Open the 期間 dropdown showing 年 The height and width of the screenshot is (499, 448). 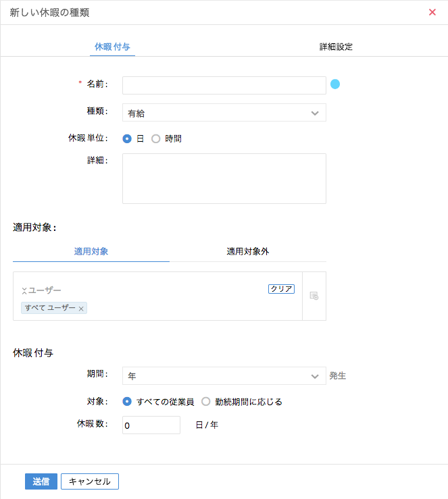click(224, 376)
